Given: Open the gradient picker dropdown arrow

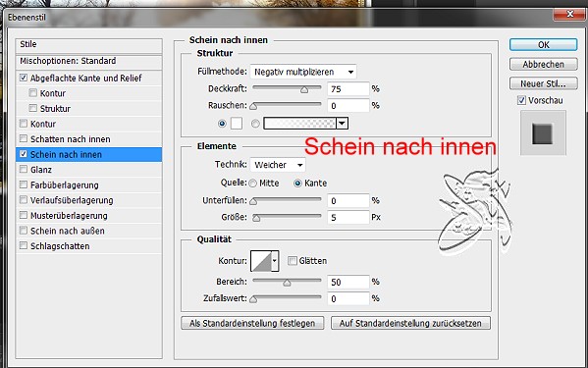Looking at the screenshot, I should [x=342, y=124].
